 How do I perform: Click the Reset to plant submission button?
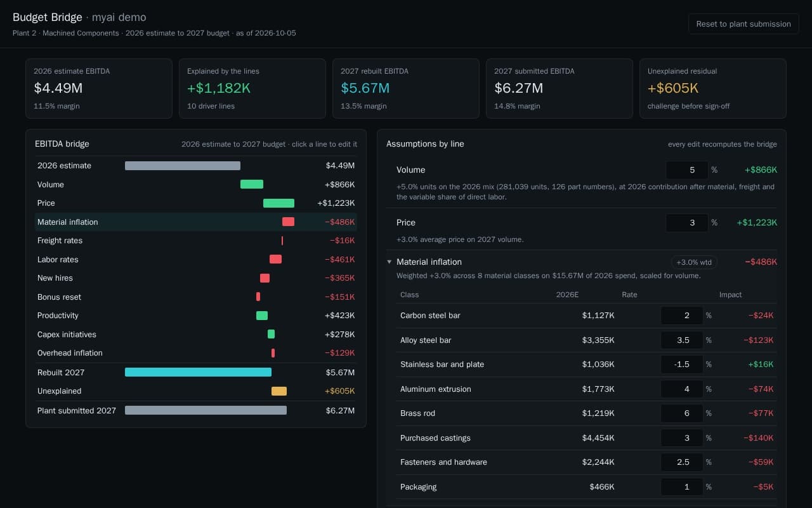tap(743, 23)
